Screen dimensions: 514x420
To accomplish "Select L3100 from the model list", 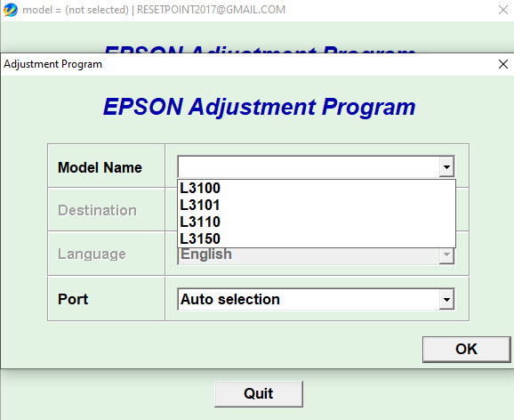I will point(317,188).
